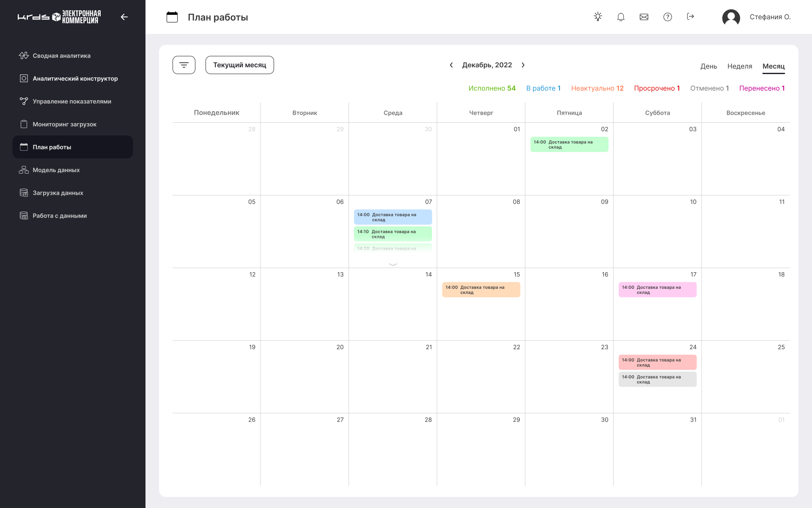Open Сводная аналитика in the sidebar

(61, 55)
